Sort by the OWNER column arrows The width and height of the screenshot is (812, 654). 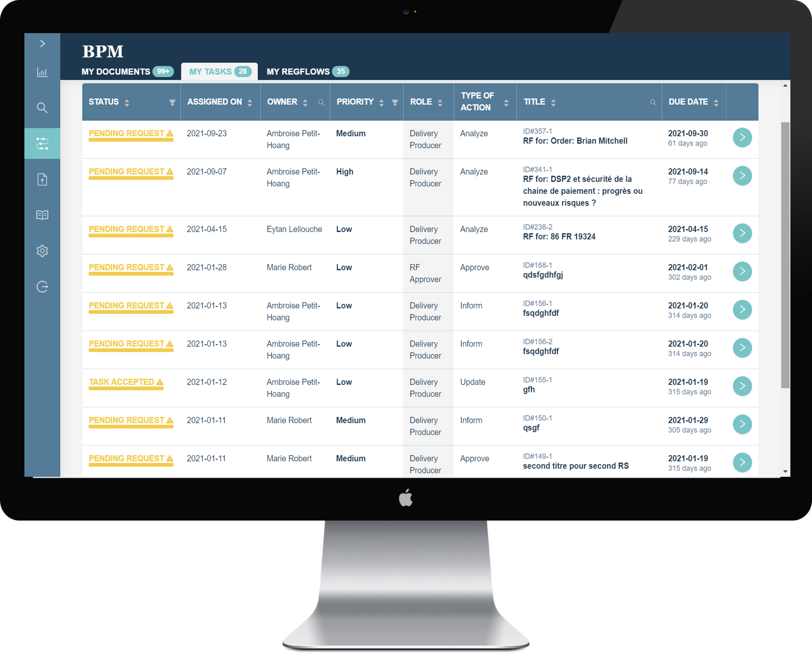pos(305,103)
